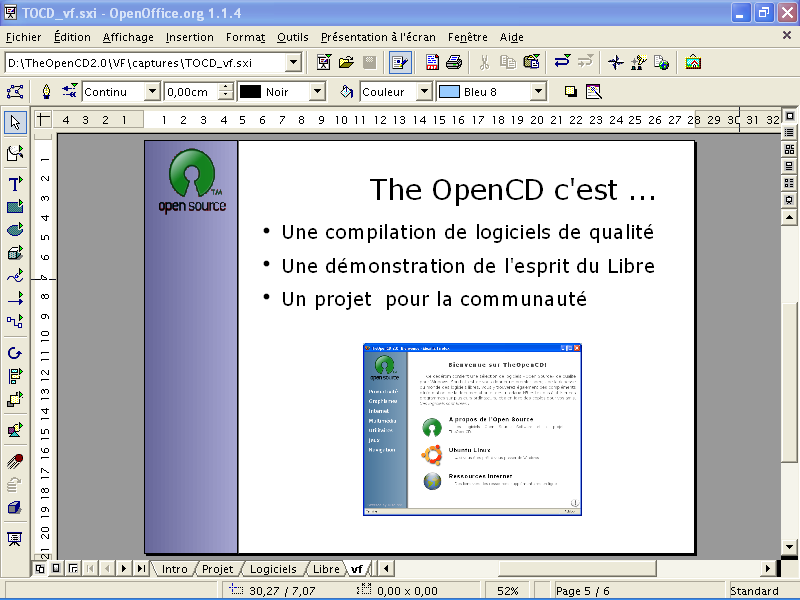Export directly as PDF
The width and height of the screenshot is (800, 600).
pyautogui.click(x=432, y=62)
